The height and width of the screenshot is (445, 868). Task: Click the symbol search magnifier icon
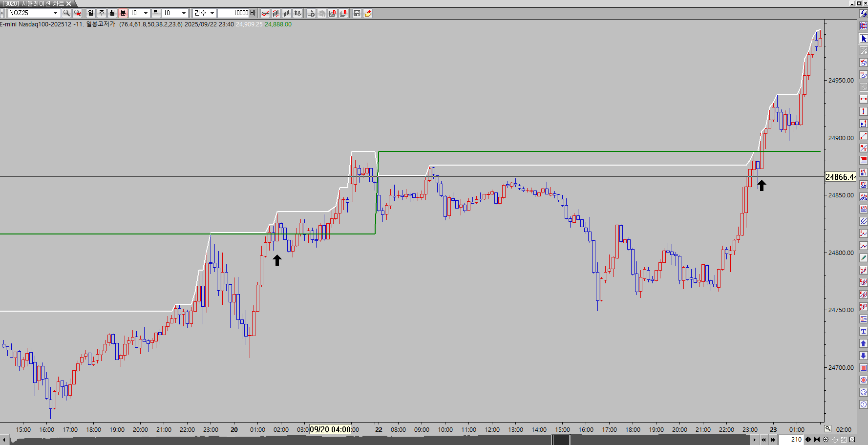(66, 13)
